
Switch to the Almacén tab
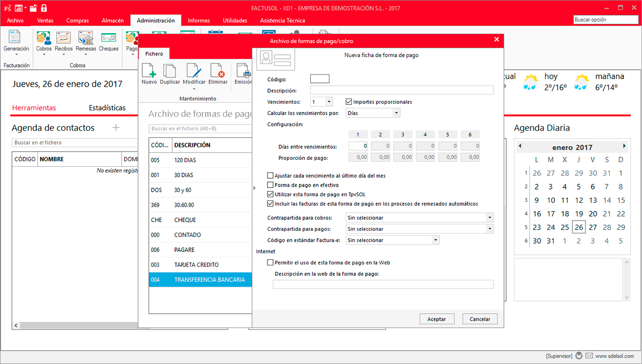pyautogui.click(x=113, y=20)
